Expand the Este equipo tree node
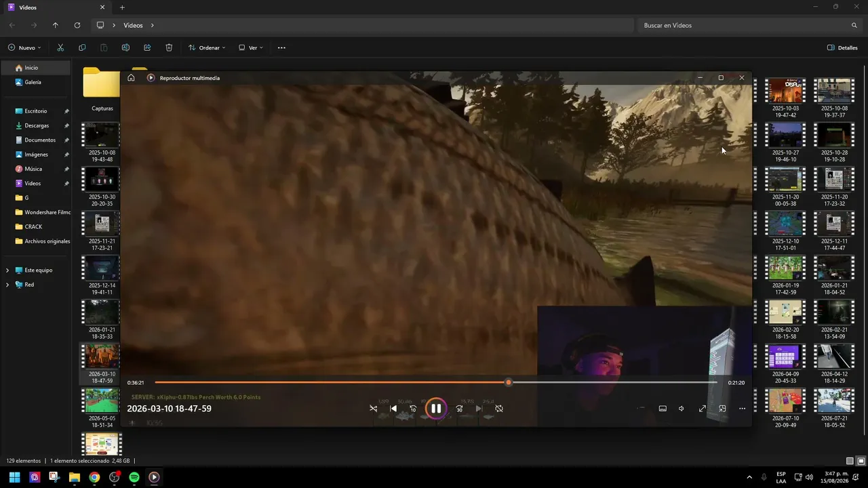This screenshot has height=488, width=868. coord(7,270)
